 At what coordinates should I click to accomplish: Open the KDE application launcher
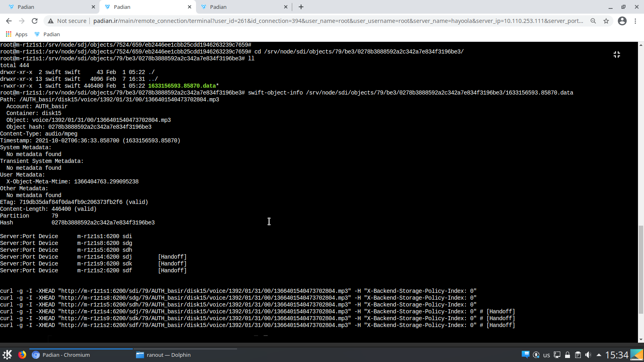(x=7, y=354)
